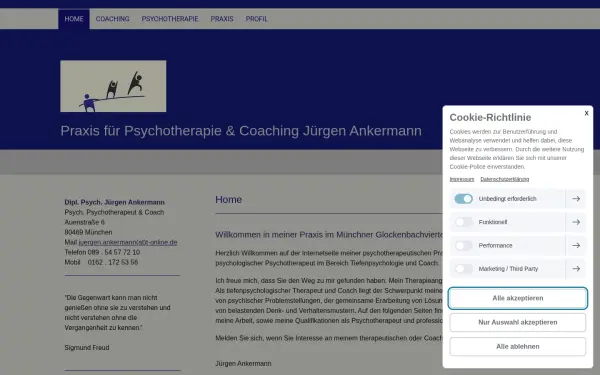Toggle the Unbedingt erforderlich switch

point(463,199)
